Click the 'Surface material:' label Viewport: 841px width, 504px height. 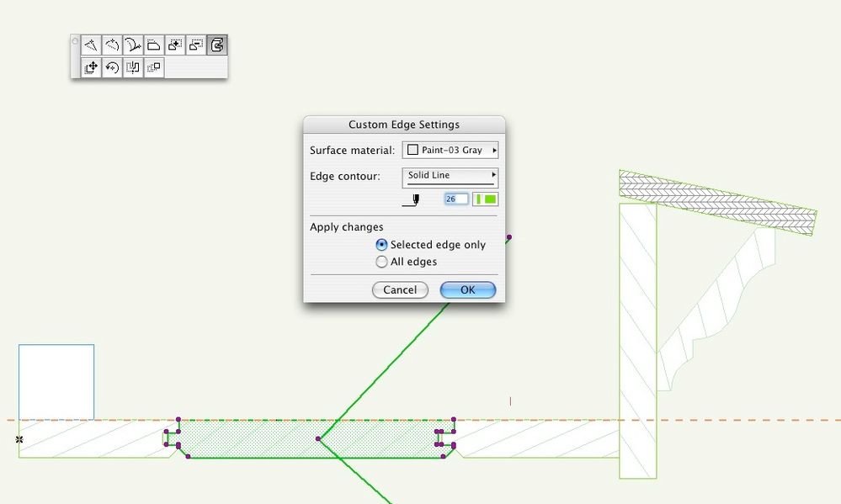click(353, 150)
